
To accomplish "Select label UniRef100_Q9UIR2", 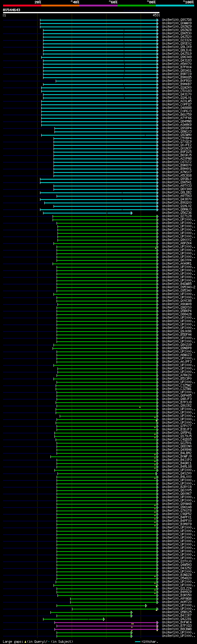I will point(177,406).
